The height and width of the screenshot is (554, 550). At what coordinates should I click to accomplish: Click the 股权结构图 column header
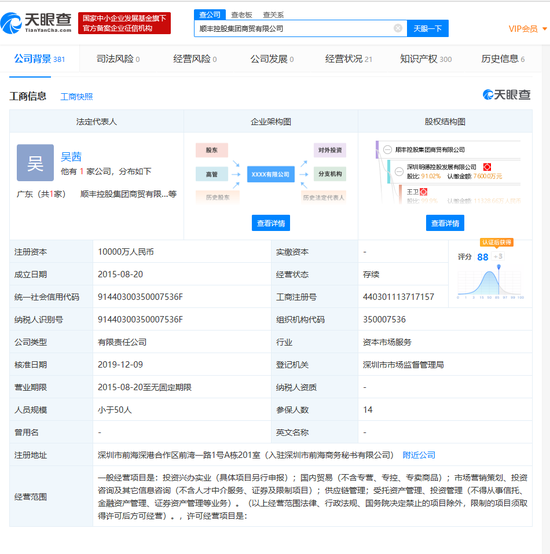(445, 122)
